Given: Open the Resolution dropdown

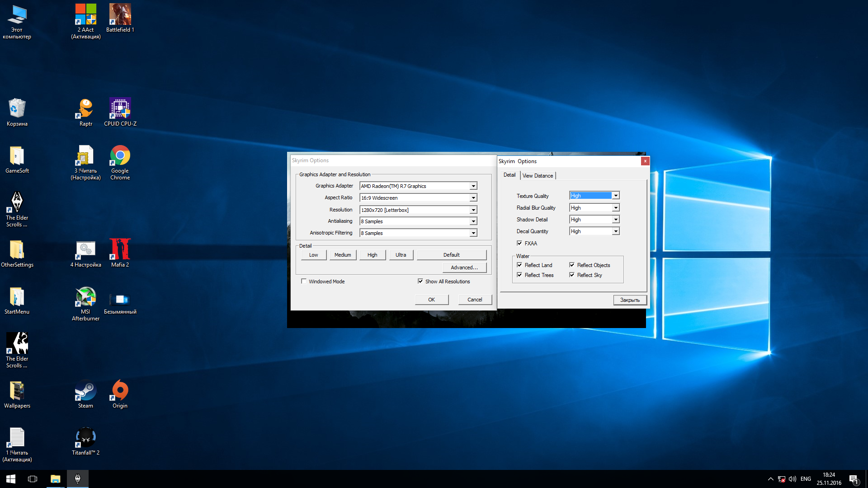Looking at the screenshot, I should pos(418,210).
